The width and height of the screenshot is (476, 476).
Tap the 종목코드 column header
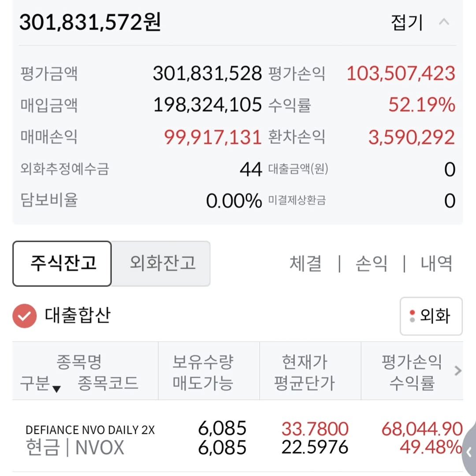pos(108,383)
